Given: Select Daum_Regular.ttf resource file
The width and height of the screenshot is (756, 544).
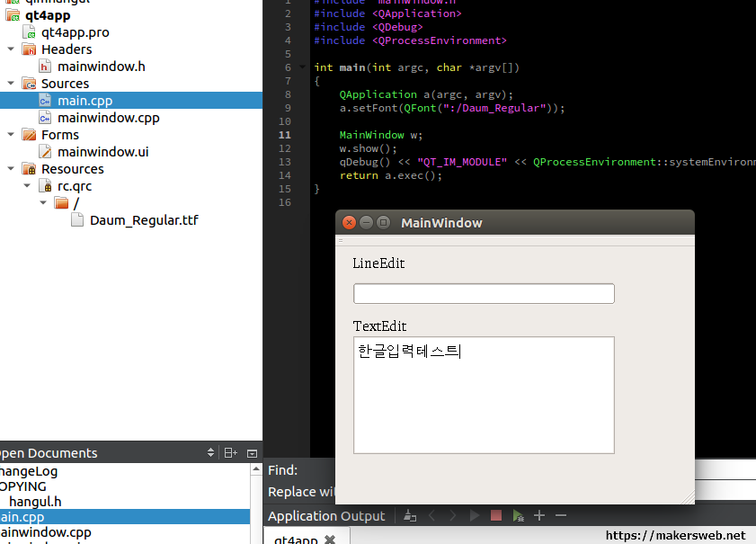Looking at the screenshot, I should click(x=144, y=220).
